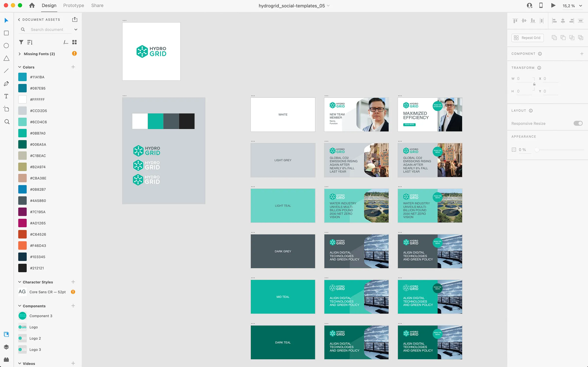Open the Layers panel icon
Image resolution: width=588 pixels, height=367 pixels.
(x=7, y=347)
